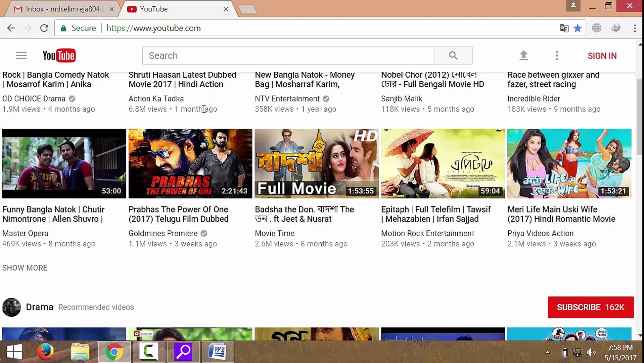Expand SHOW MORE recommended videos
This screenshot has width=644, height=363.
(x=25, y=268)
